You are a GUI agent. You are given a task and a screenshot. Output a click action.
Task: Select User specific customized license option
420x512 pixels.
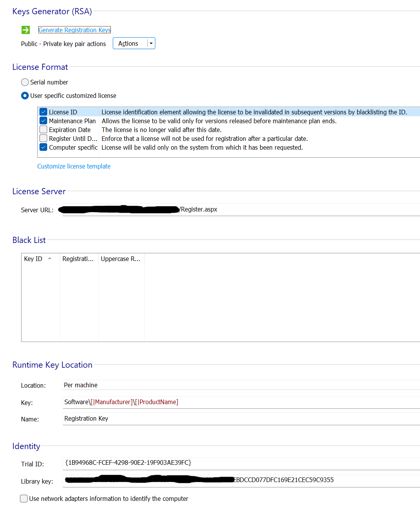click(x=25, y=96)
